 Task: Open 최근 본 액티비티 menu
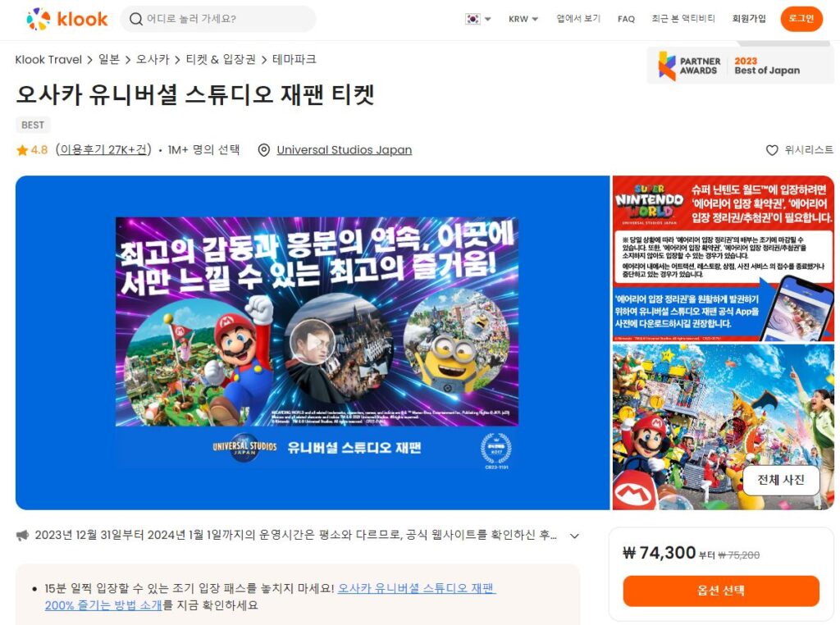[683, 19]
